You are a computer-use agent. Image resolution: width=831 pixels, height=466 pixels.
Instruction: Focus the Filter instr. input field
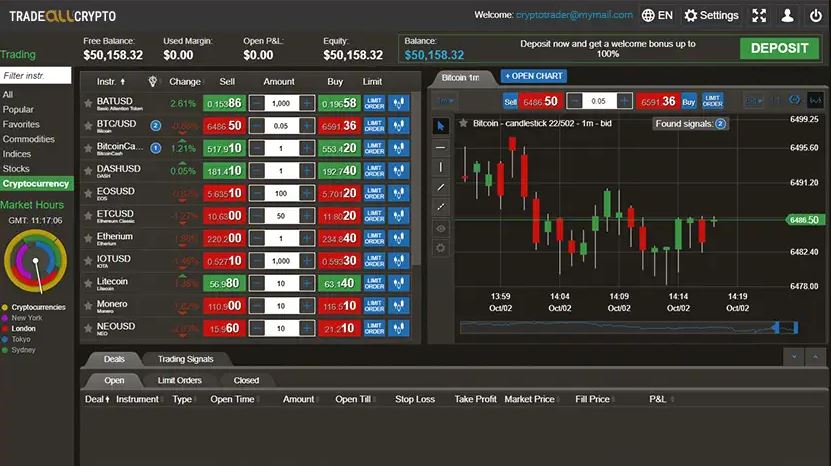tap(36, 75)
